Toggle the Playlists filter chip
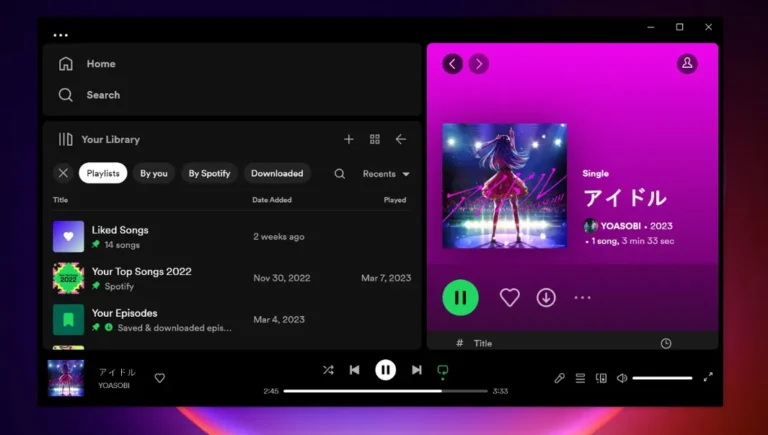This screenshot has height=435, width=768. click(103, 173)
